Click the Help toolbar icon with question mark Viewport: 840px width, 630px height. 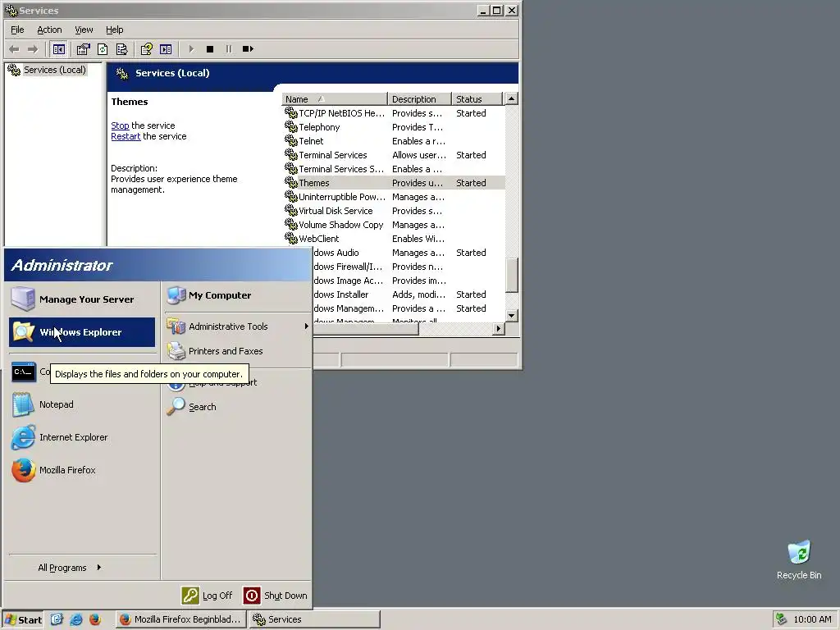click(x=146, y=49)
